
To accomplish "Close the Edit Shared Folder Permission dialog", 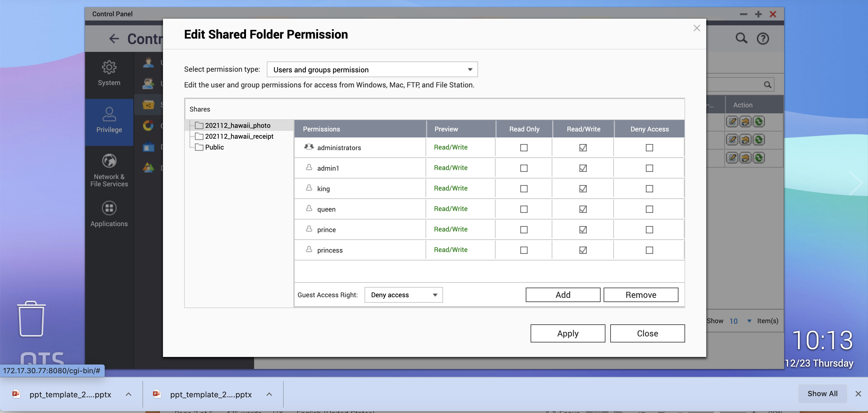I will (697, 28).
